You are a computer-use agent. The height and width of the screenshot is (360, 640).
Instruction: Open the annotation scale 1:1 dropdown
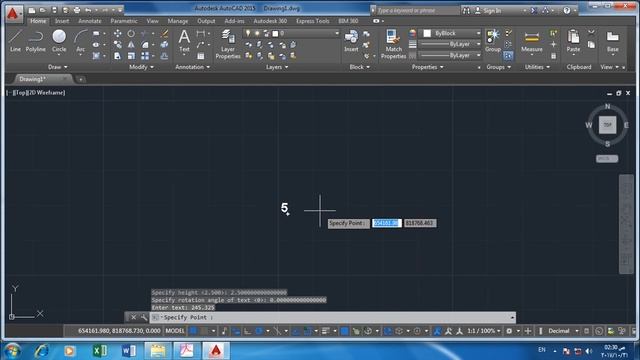pyautogui.click(x=484, y=331)
